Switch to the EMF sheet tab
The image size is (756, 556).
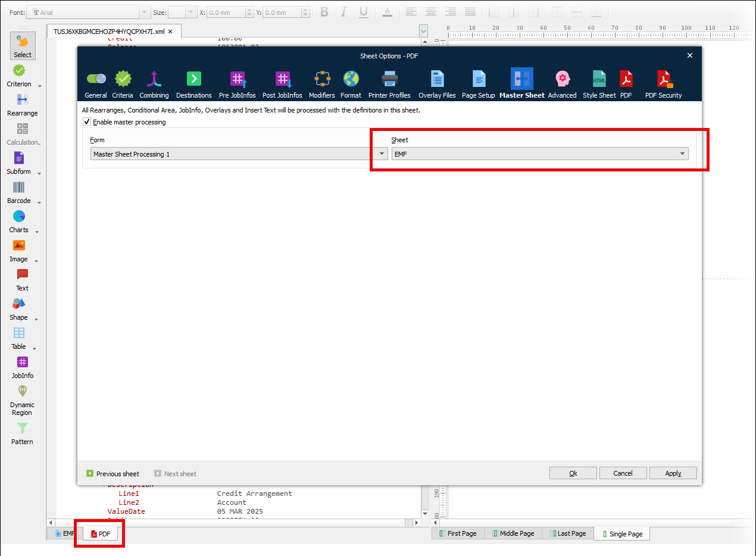64,533
